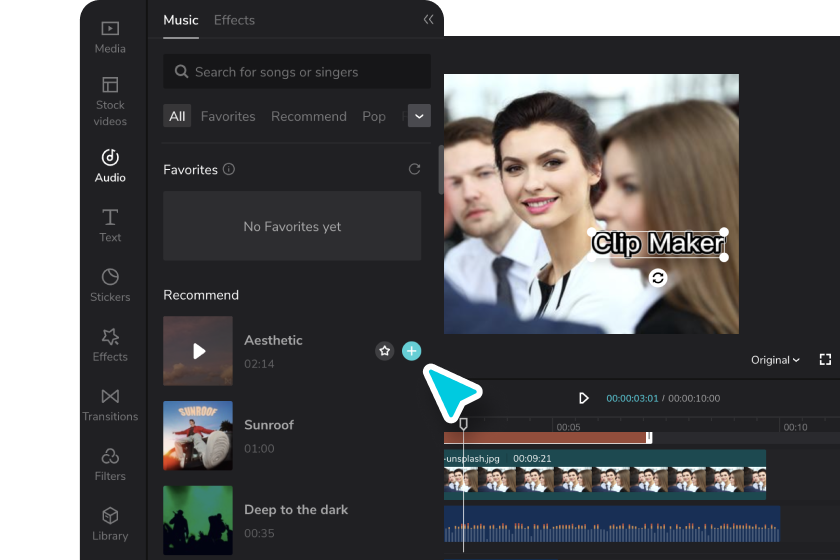Open the Filters panel

tap(110, 465)
